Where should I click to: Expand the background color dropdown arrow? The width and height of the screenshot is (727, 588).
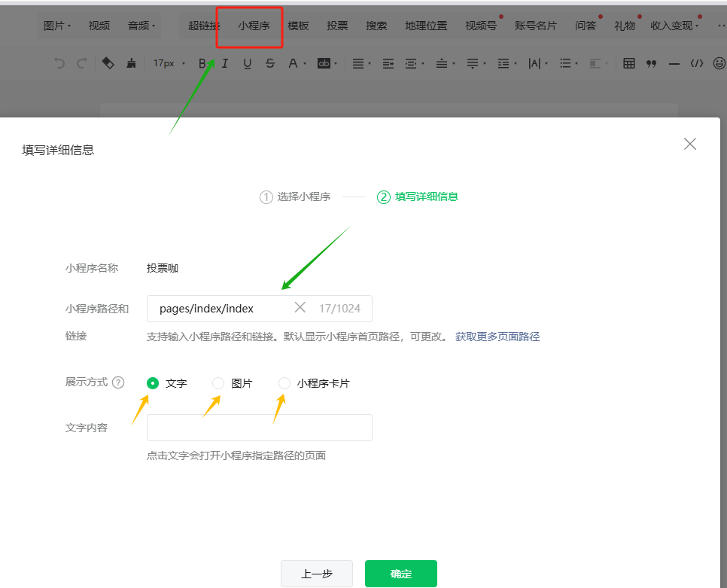click(336, 64)
